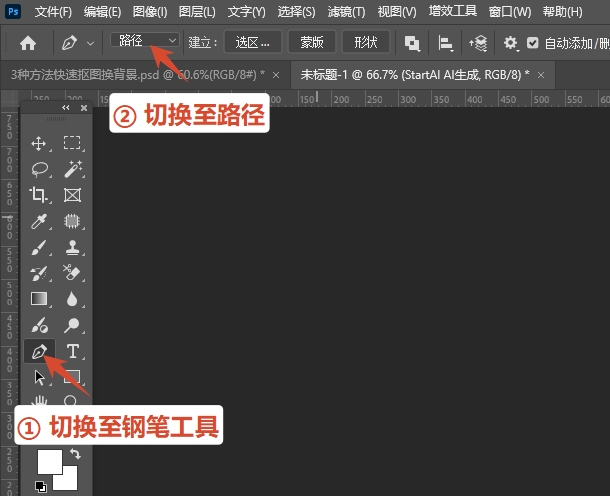
Task: Swap foreground and background colors
Action: pos(75,454)
